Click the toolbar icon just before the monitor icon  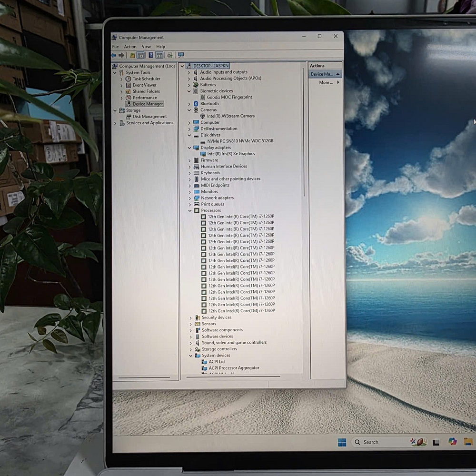pyautogui.click(x=170, y=55)
